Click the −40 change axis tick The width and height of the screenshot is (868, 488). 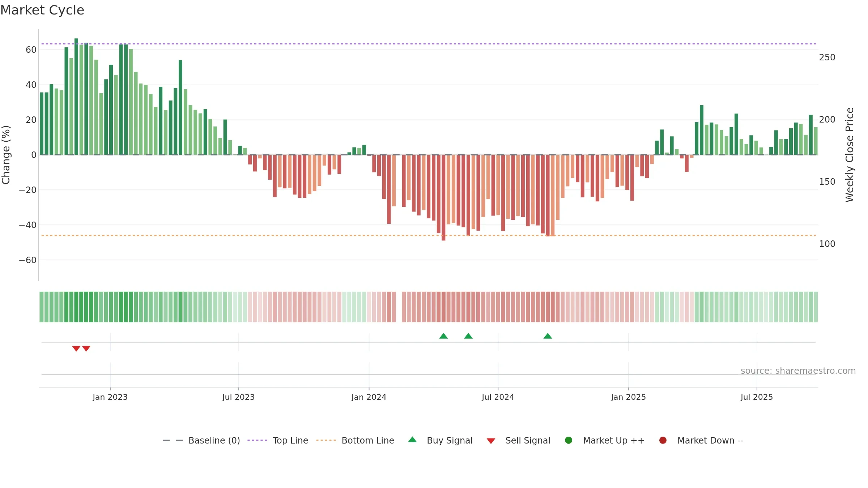[28, 225]
